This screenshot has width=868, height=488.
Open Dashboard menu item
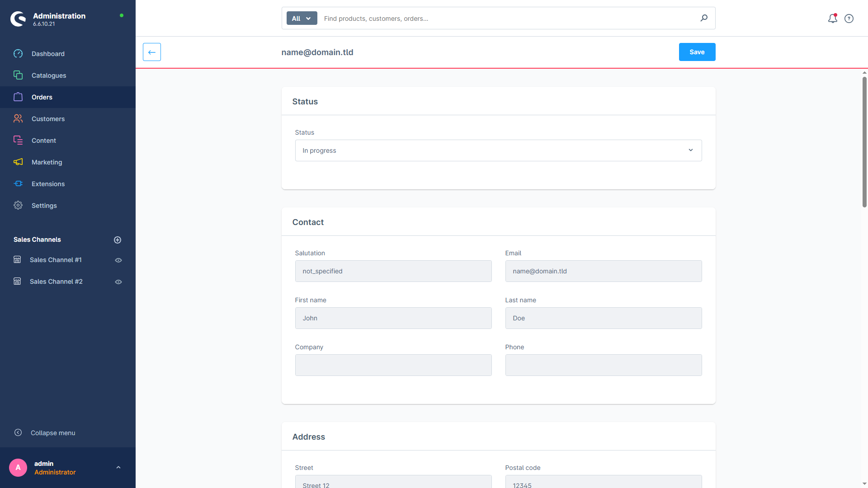pyautogui.click(x=68, y=54)
